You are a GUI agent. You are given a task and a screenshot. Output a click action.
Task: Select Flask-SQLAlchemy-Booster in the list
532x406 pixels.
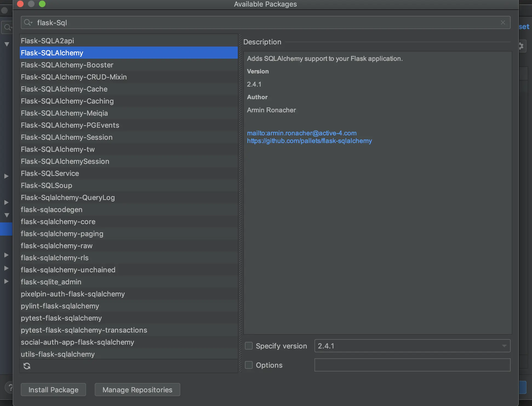(67, 65)
